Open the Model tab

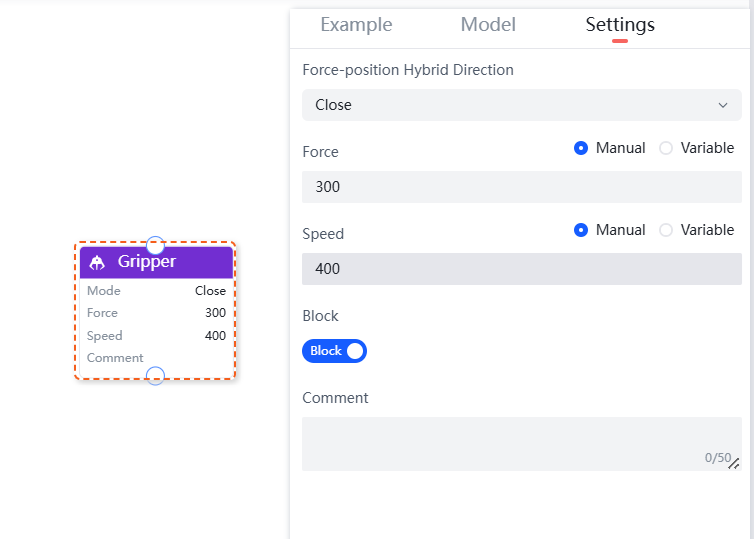tap(488, 25)
